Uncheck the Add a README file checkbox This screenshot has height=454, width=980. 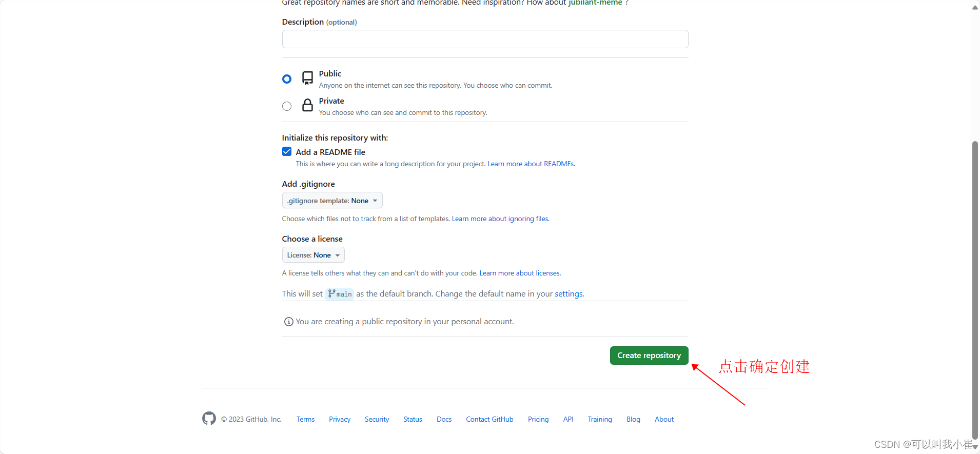(x=287, y=151)
